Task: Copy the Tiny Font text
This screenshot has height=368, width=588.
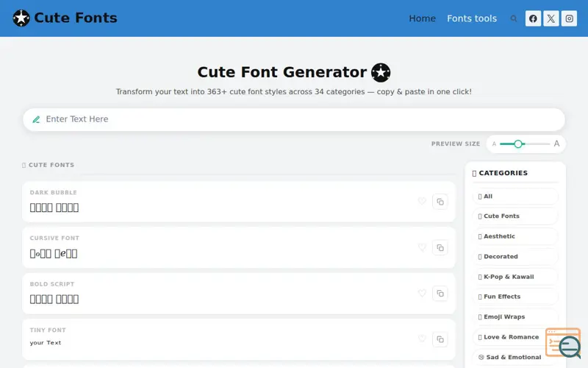Action: click(x=440, y=339)
